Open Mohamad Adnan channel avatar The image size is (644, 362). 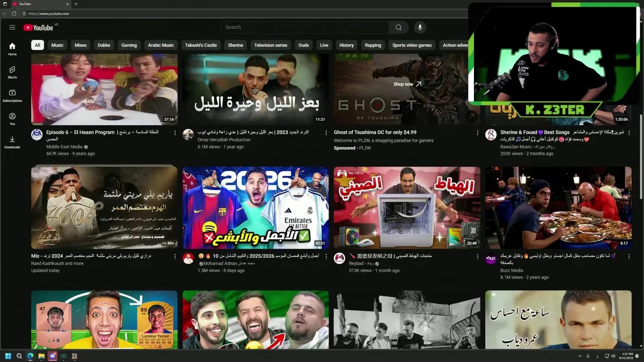click(x=188, y=258)
